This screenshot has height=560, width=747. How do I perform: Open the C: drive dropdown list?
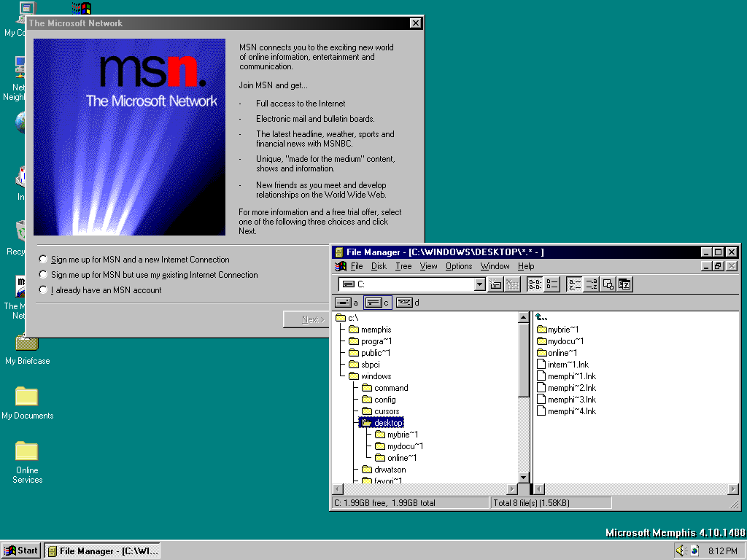479,284
